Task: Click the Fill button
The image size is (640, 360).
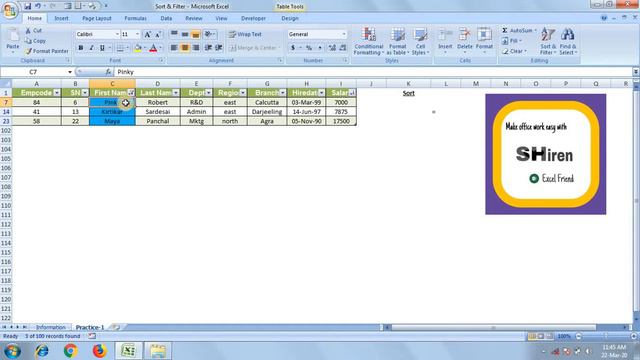Action: click(x=512, y=41)
